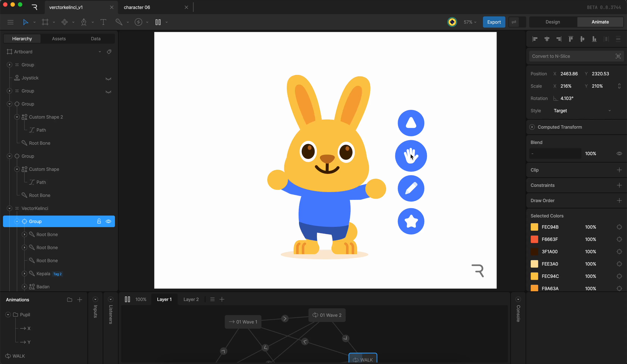Expand the Kepala bone
The image size is (627, 364).
pos(24,274)
